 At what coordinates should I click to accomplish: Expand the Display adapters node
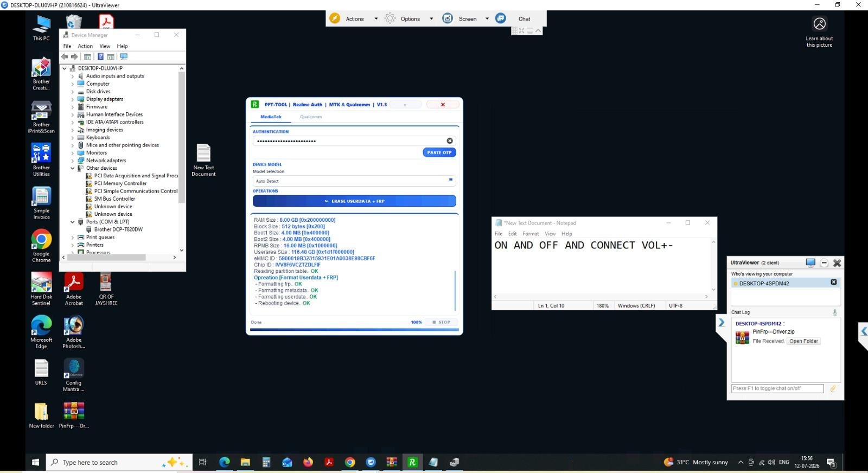point(72,99)
